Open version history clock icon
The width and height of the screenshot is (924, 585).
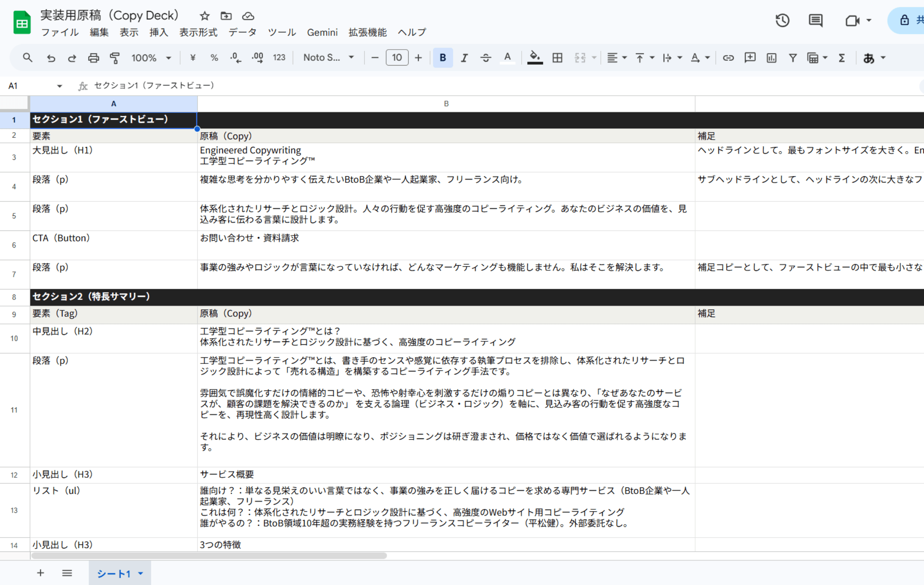tap(782, 20)
